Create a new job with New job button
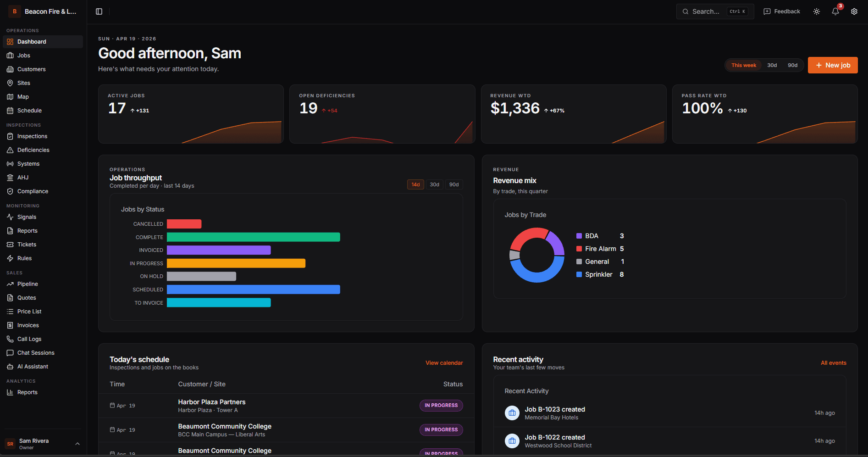This screenshot has width=868, height=457. 833,65
